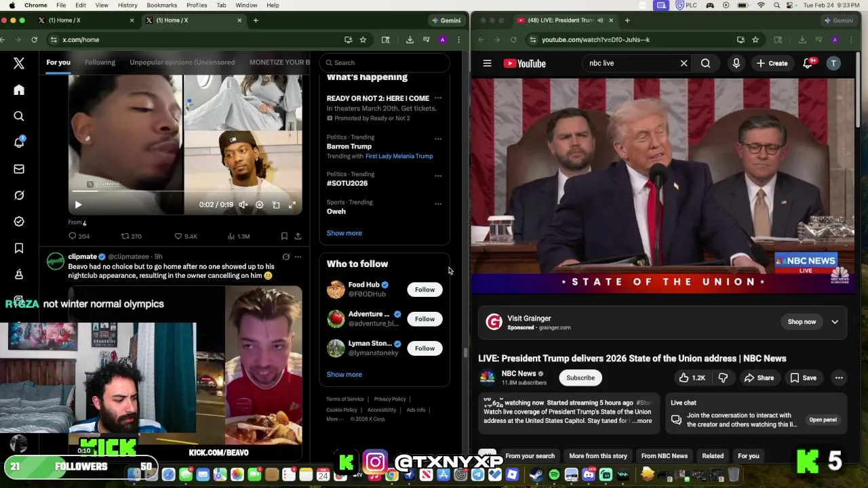This screenshot has width=868, height=488.
Task: Open the Chrome Bookmarks menu
Action: click(x=162, y=5)
